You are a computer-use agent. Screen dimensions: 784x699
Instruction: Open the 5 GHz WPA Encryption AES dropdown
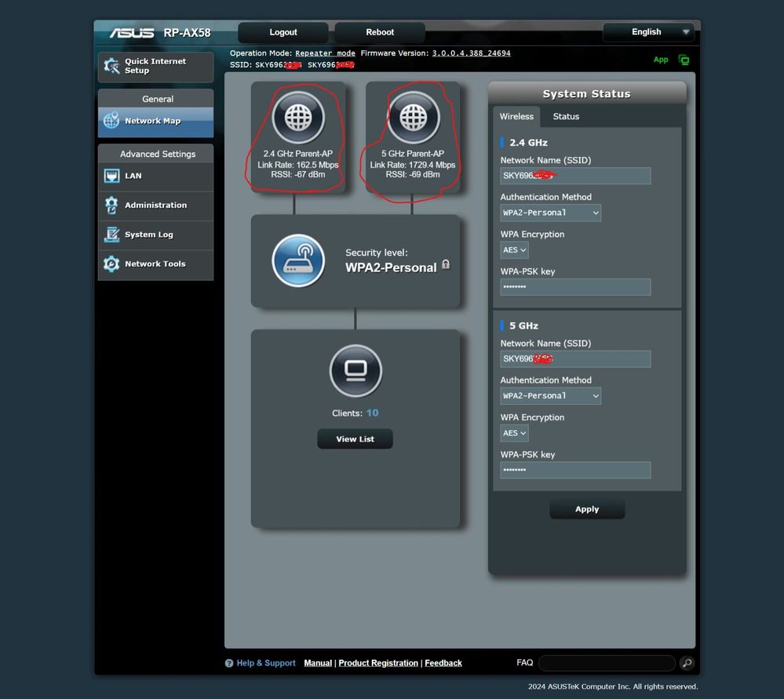click(x=513, y=433)
